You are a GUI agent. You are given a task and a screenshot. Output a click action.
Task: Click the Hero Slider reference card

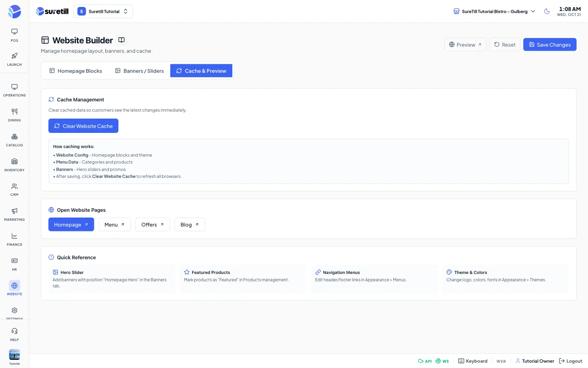tap(112, 279)
